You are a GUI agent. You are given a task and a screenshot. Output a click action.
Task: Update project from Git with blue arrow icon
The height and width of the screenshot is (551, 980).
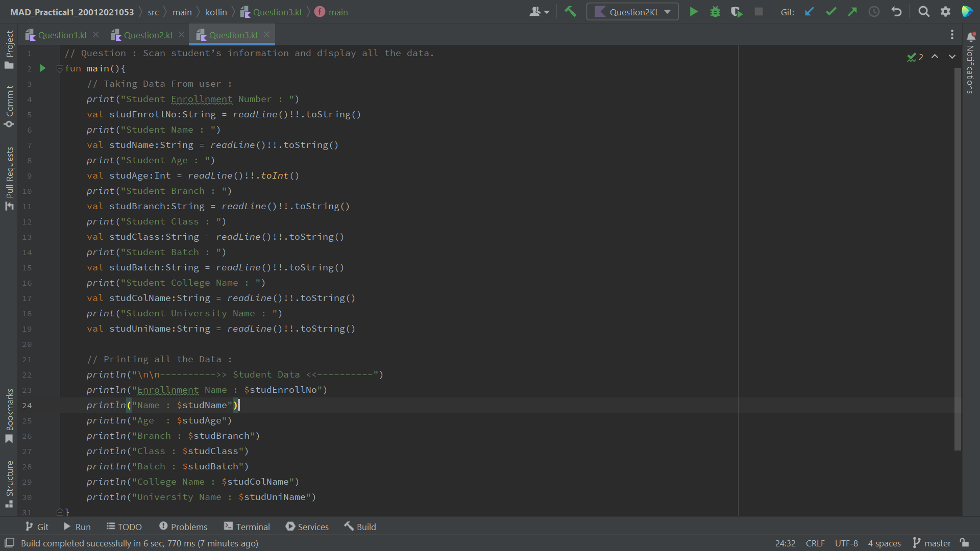[x=809, y=11]
